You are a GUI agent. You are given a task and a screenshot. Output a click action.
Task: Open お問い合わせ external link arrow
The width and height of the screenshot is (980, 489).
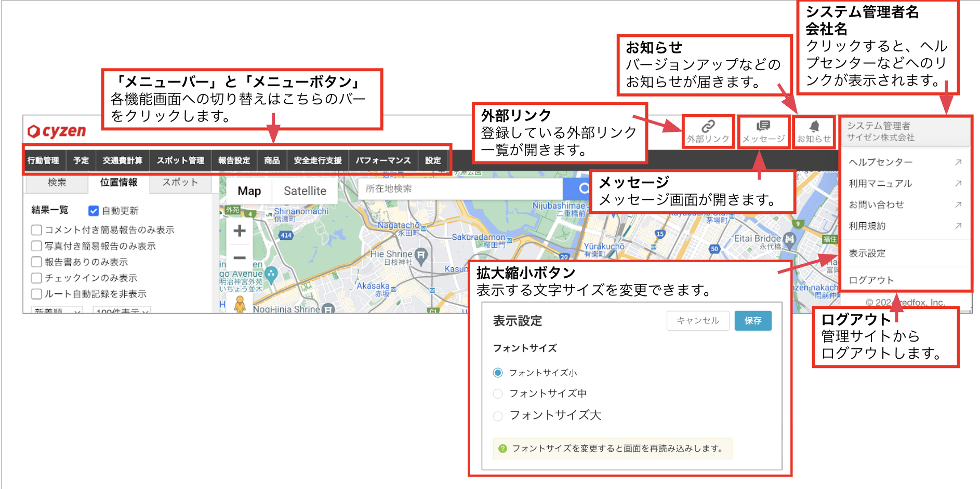pyautogui.click(x=958, y=205)
